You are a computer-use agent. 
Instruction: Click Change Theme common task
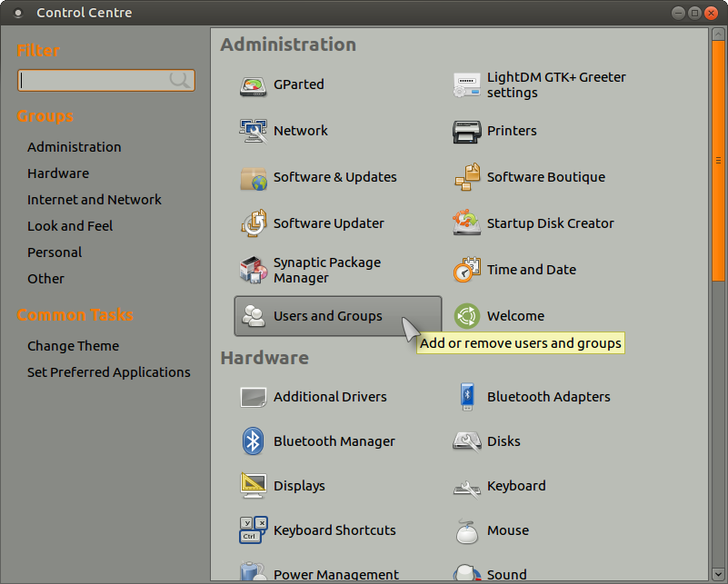[x=74, y=347]
